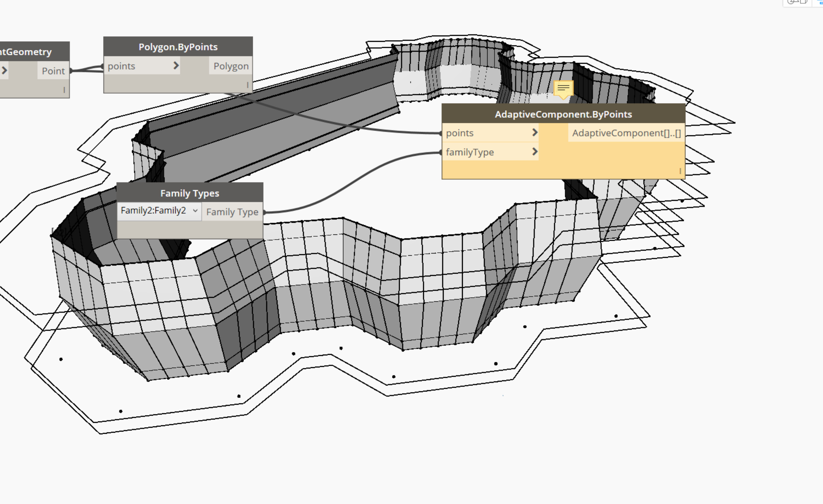The width and height of the screenshot is (823, 504).
Task: Click lacing indicator on AdaptiveComponent.ByPoints node
Action: click(x=680, y=171)
